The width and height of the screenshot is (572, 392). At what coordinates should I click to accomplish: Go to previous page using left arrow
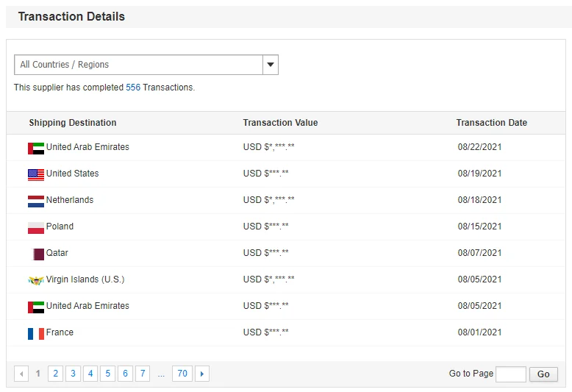click(21, 374)
